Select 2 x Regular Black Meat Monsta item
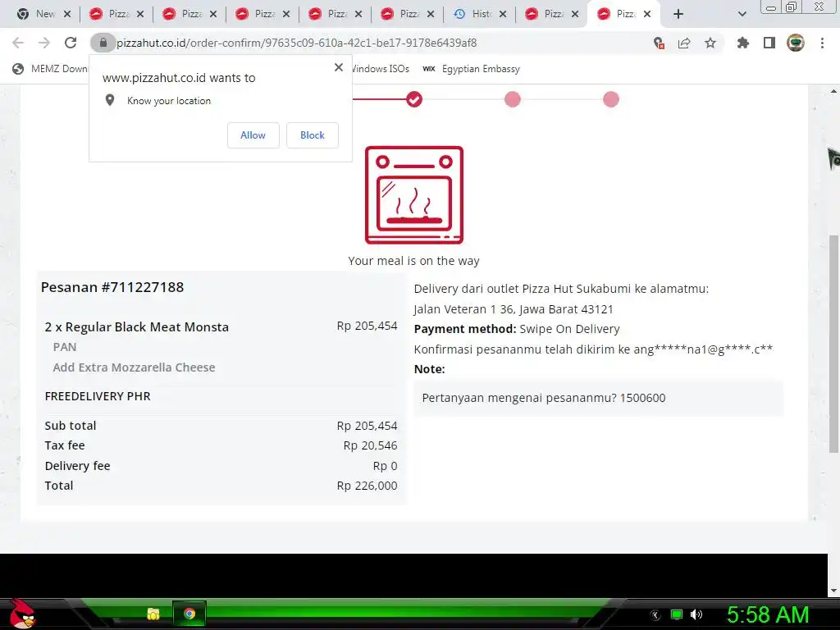Viewport: 840px width, 630px height. tap(137, 326)
